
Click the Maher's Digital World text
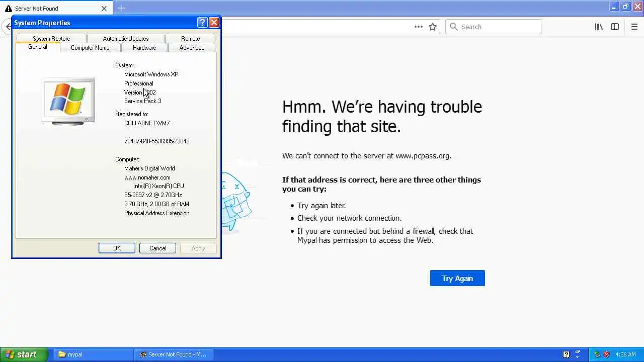coord(149,168)
